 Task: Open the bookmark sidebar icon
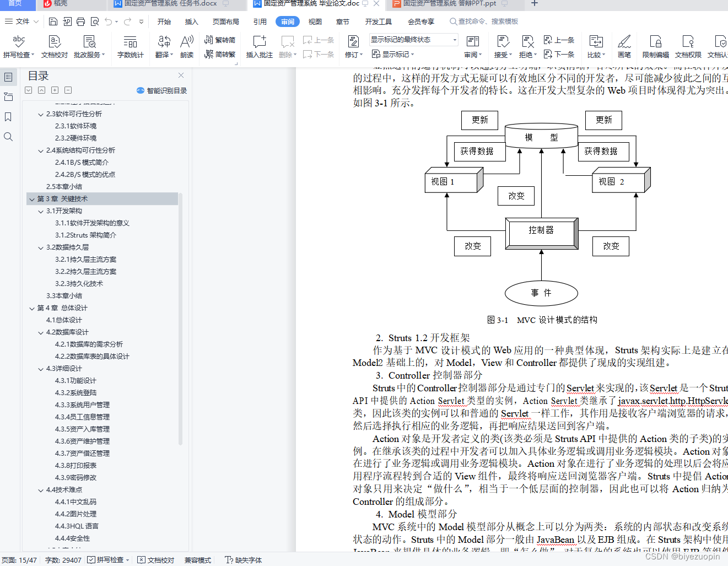(x=8, y=117)
